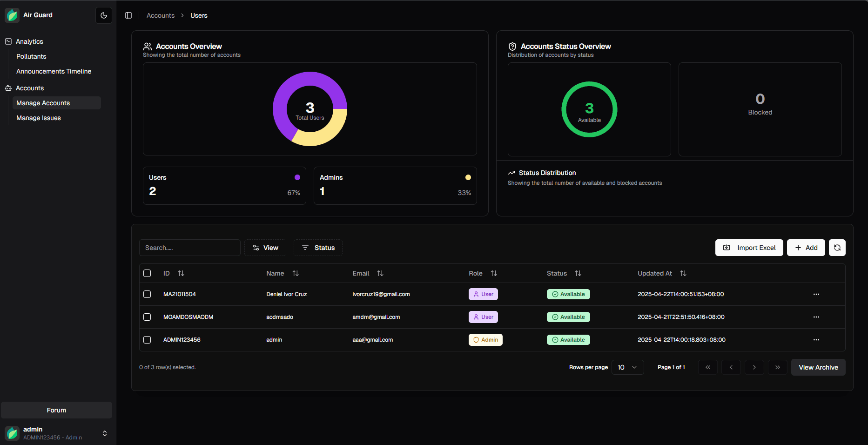
Task: Click Available badge in aodmsado row
Action: pos(568,317)
